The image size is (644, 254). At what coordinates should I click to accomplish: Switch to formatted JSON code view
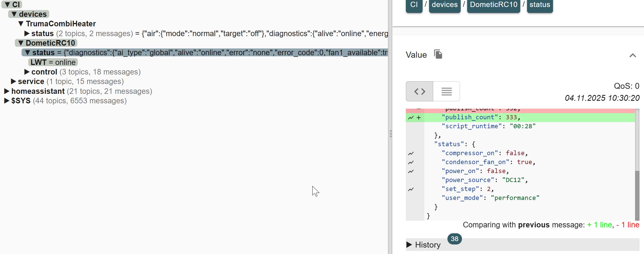[x=420, y=91]
